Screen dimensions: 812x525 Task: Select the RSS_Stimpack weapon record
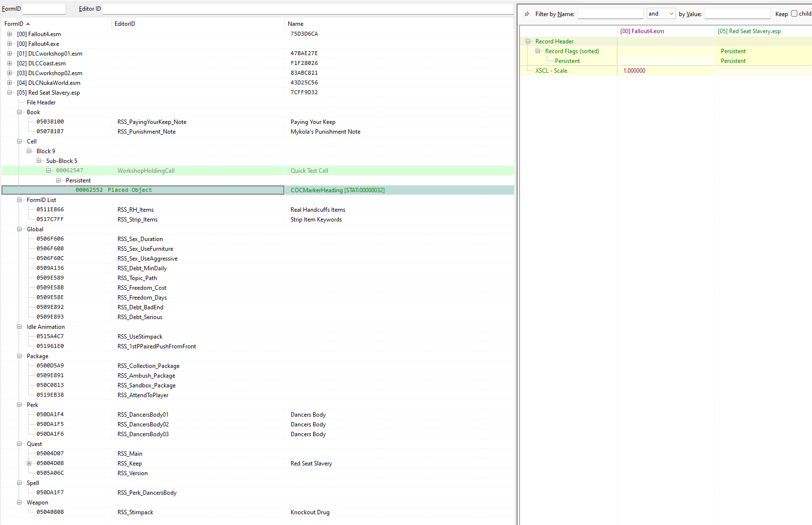tap(257, 512)
